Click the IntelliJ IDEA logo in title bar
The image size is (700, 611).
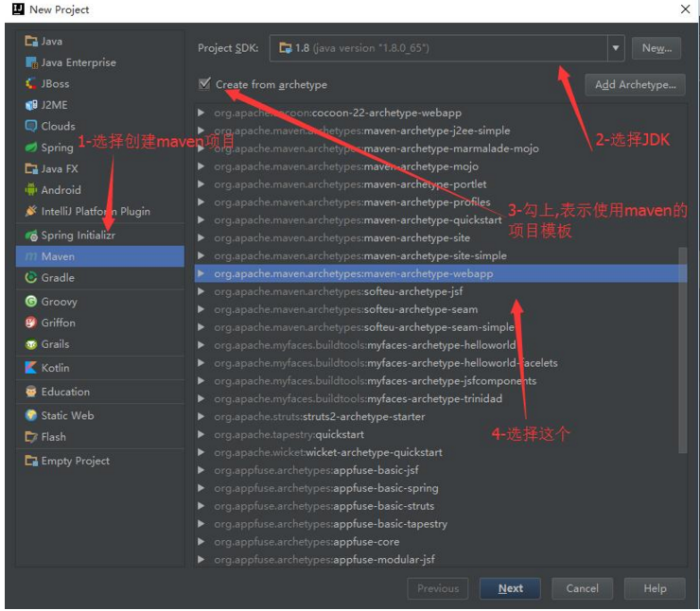tap(18, 9)
